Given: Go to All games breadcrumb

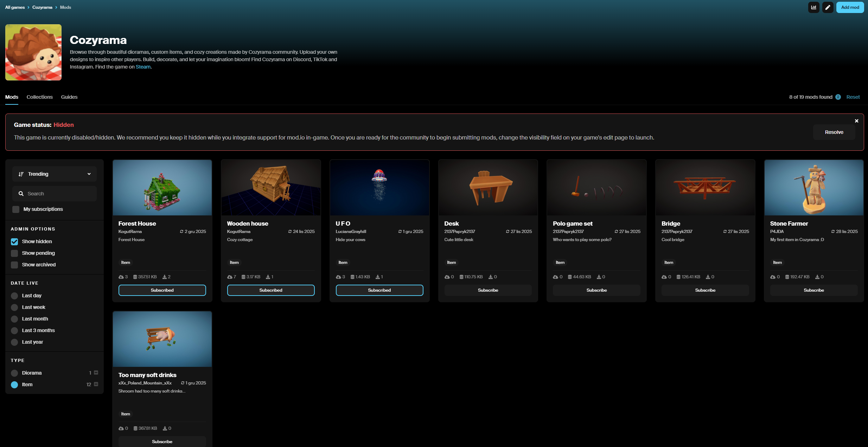Looking at the screenshot, I should pos(15,7).
